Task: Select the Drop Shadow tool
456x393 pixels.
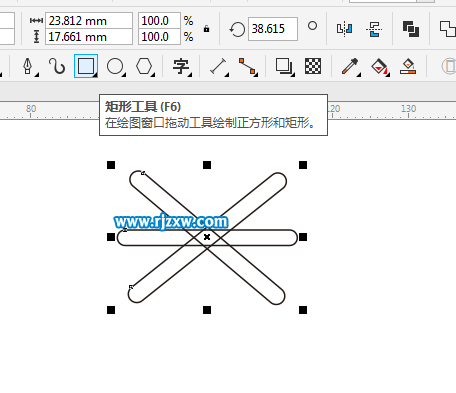Action: pos(283,66)
